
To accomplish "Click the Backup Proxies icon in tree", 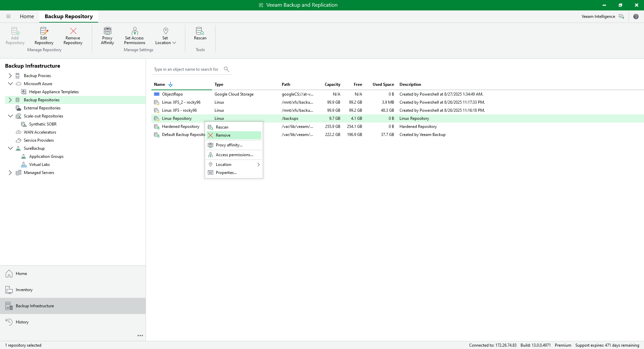I will [18, 76].
